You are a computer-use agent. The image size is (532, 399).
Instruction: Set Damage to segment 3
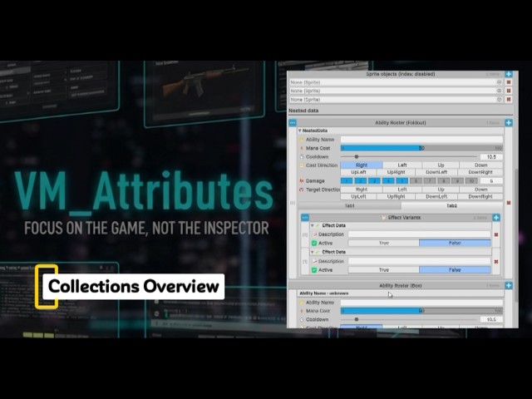[x=374, y=181]
